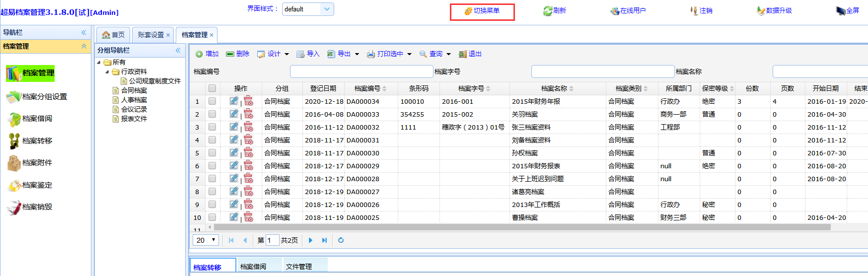
Task: Open the 界面样式 default theme dropdown
Action: tap(326, 9)
